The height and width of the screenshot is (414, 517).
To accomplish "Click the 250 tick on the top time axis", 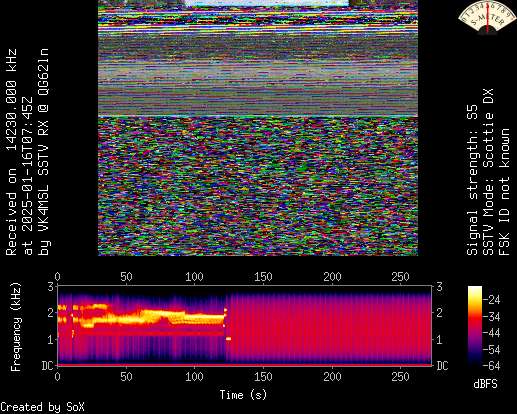I will [x=400, y=276].
